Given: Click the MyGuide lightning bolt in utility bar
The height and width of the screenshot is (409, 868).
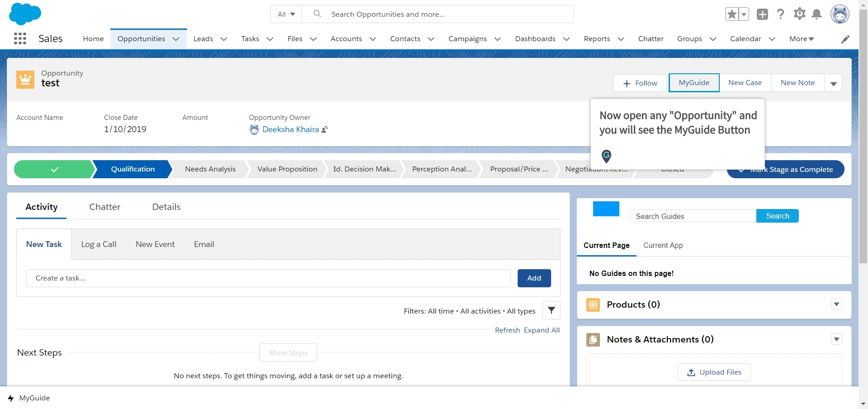Looking at the screenshot, I should tap(11, 398).
